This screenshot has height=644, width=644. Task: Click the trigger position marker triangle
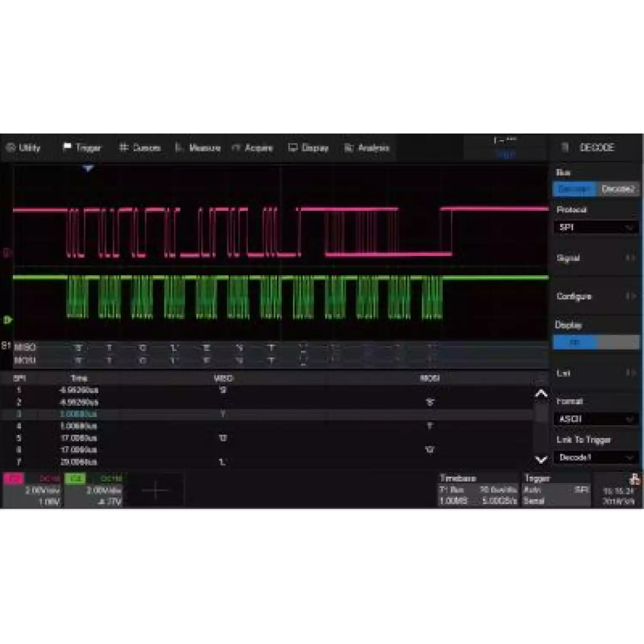click(x=88, y=168)
